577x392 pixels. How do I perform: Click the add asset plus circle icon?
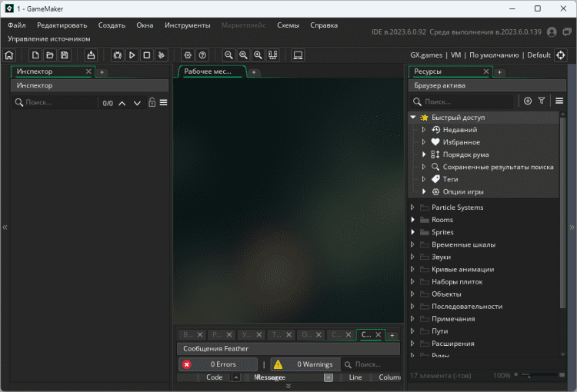527,101
